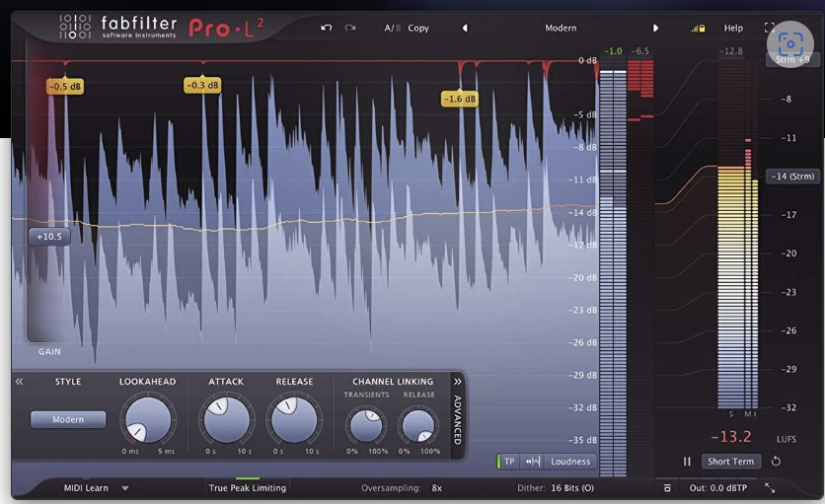Go to previous preset arrow
This screenshot has width=825, height=504.
pos(465,28)
